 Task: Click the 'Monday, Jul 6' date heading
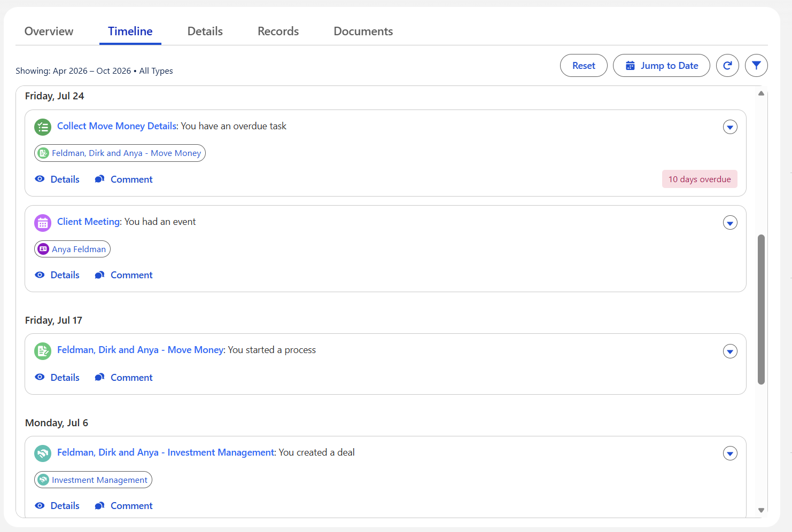pyautogui.click(x=57, y=423)
